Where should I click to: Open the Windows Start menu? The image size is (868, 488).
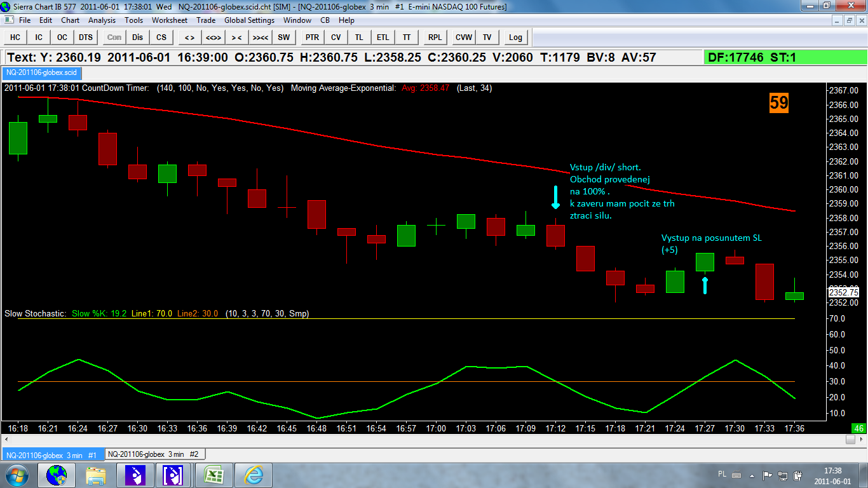coord(16,475)
